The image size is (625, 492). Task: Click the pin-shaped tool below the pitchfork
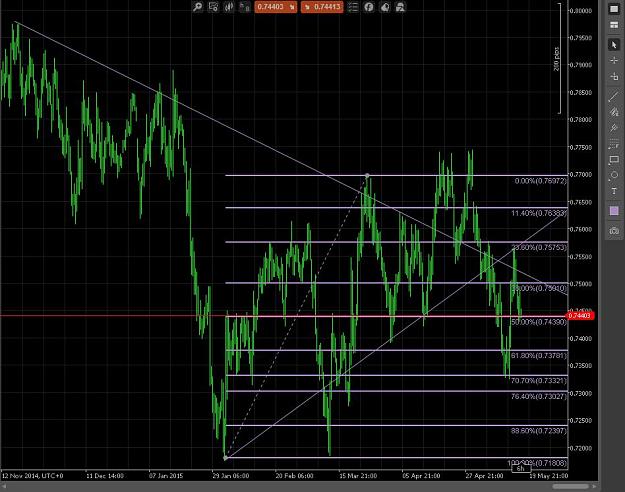point(614,128)
